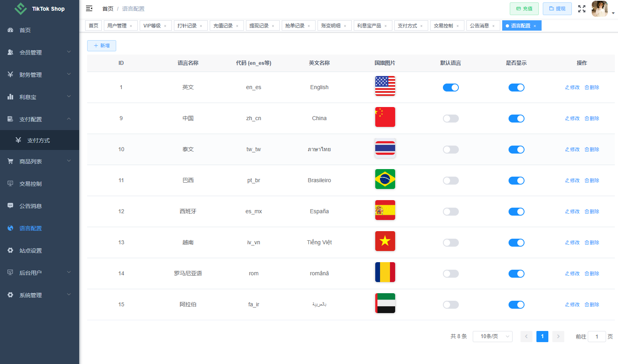618x364 pixels.
Task: Enable default language switch for 泰文
Action: pos(451,150)
